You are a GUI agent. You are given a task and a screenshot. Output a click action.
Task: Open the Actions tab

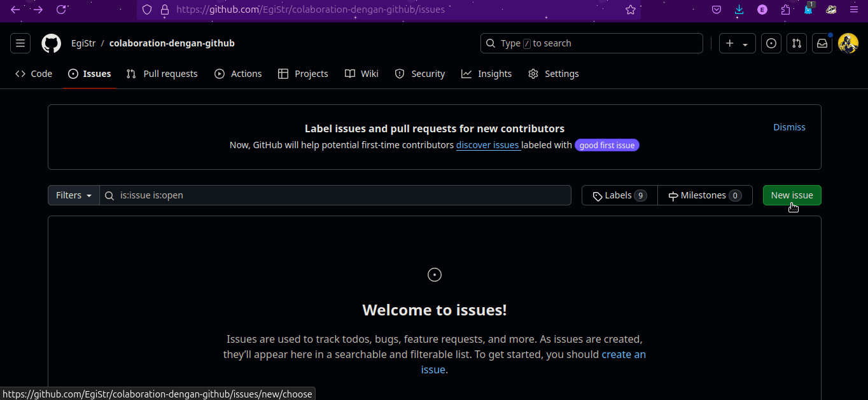pos(238,74)
